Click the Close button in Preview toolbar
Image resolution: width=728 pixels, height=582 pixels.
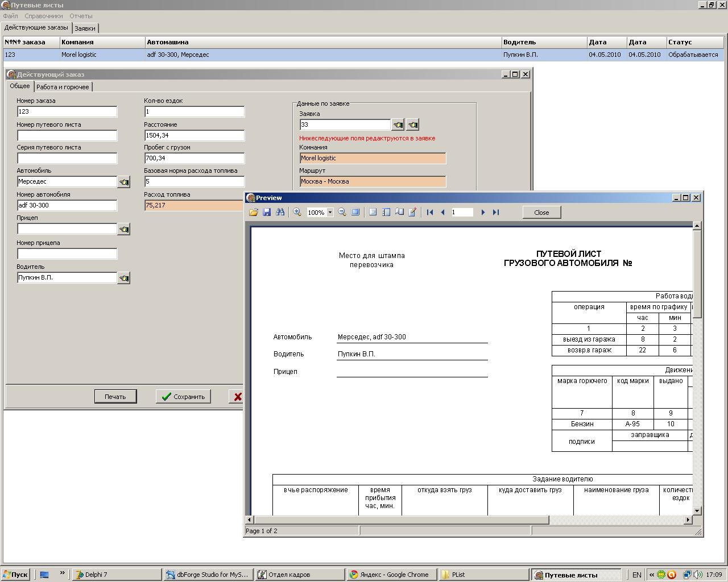click(x=541, y=213)
